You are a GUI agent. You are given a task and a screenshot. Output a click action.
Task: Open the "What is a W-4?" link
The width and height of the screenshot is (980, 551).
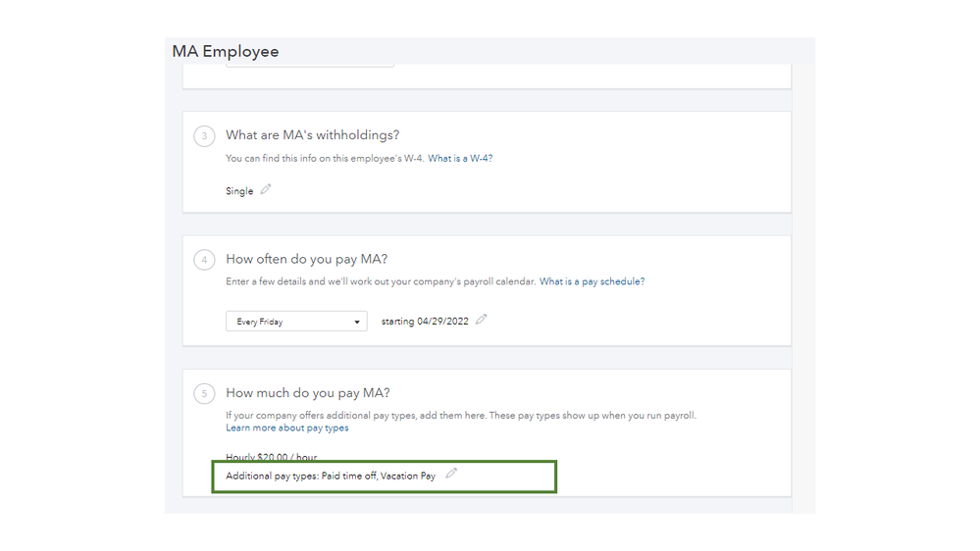coord(460,158)
